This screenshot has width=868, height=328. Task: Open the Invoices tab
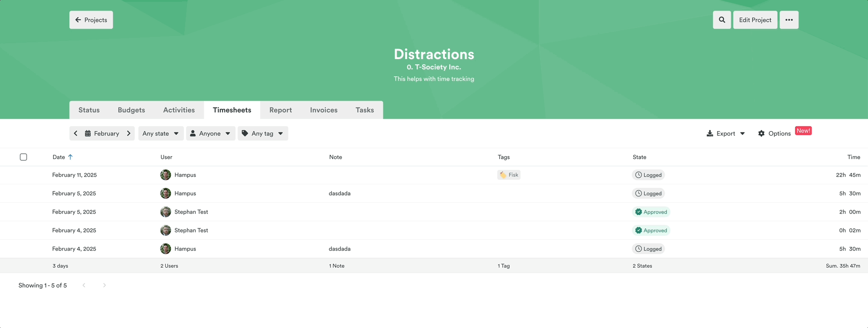(x=324, y=110)
